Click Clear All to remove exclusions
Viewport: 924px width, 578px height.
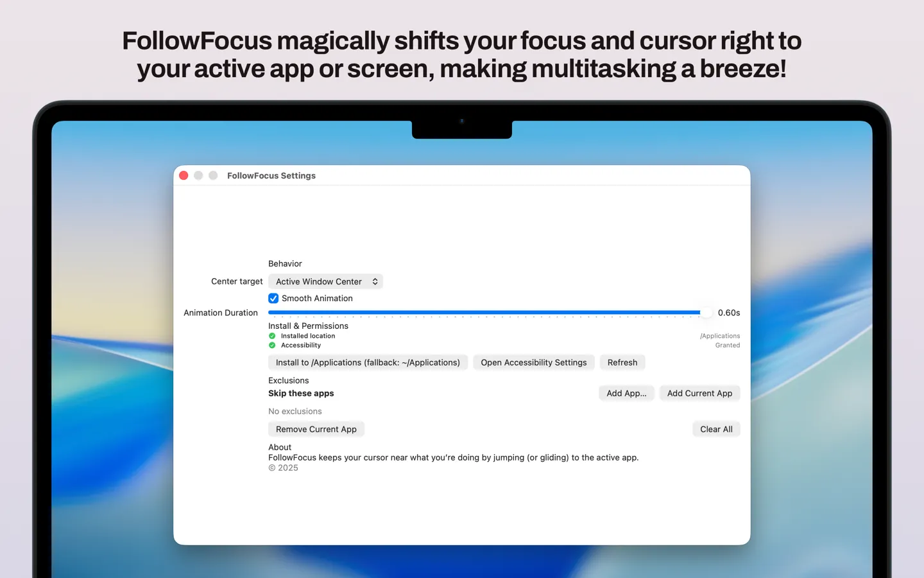click(x=716, y=429)
